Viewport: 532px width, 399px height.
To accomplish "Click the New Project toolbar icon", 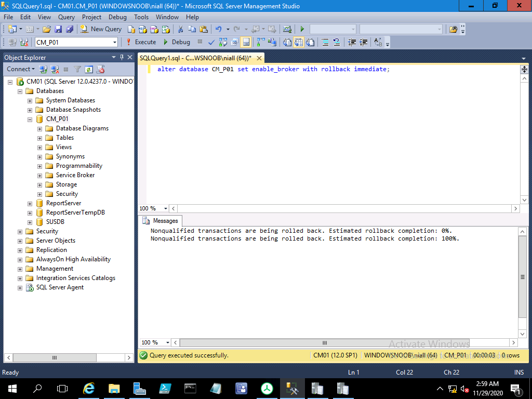I will click(x=12, y=29).
